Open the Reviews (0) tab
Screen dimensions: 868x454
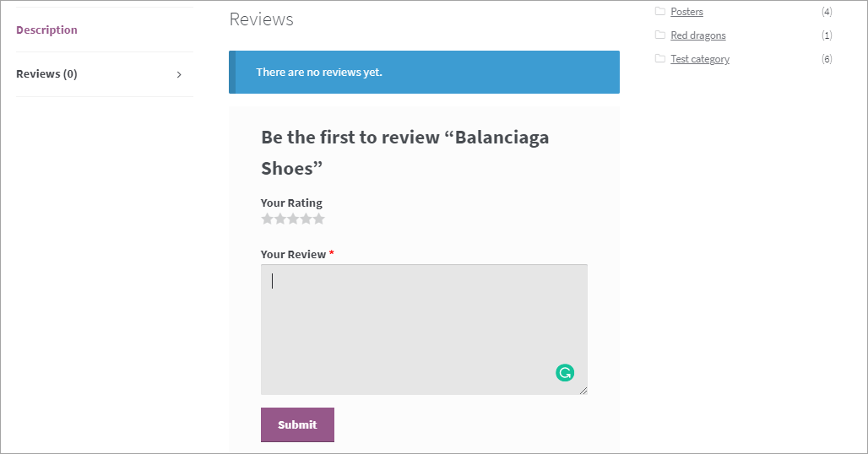coord(46,74)
